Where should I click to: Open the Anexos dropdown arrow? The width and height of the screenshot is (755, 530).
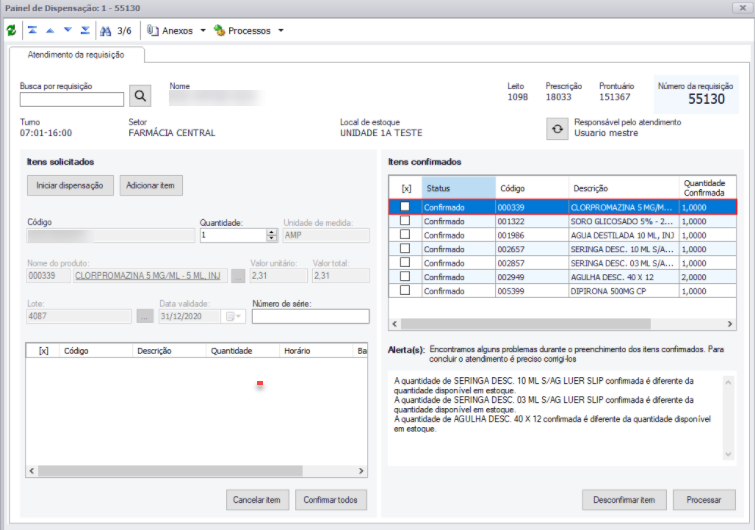[203, 31]
